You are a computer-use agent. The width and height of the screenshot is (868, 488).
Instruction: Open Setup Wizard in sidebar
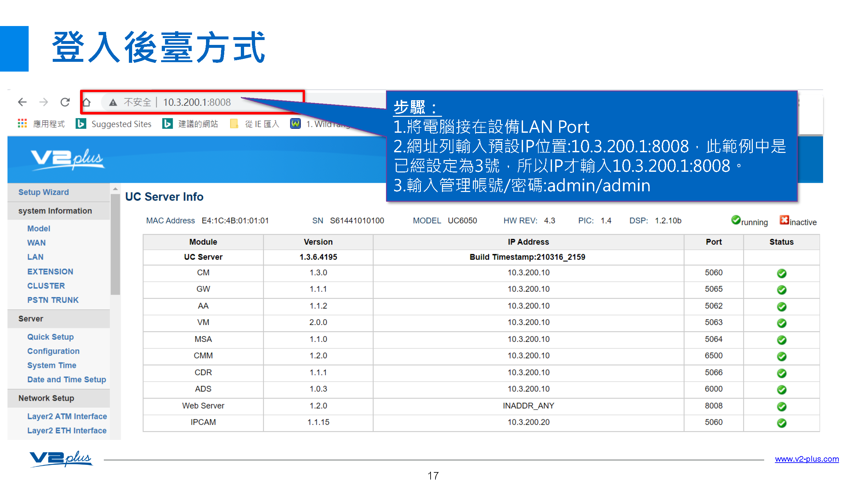44,192
